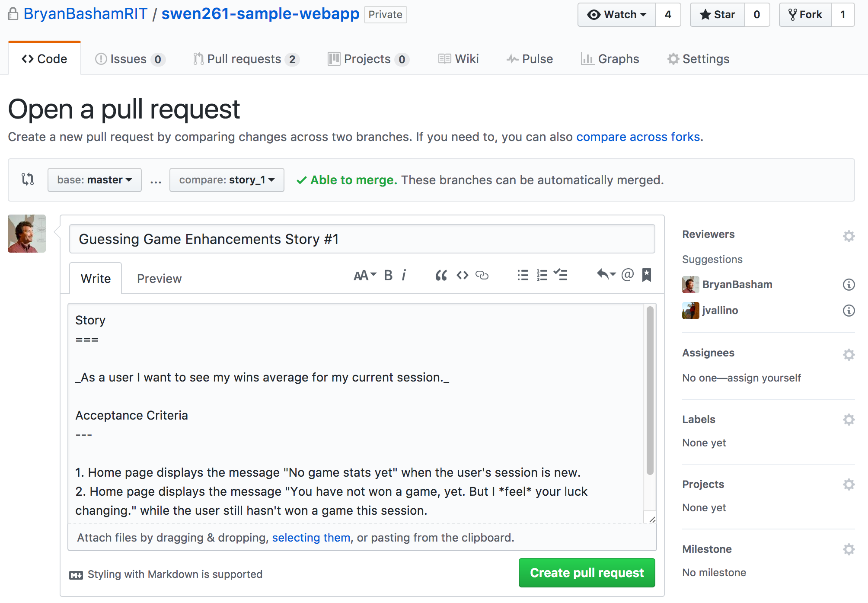Open the Graphs tab
Screen dimensions: 868x603
[x=610, y=59]
